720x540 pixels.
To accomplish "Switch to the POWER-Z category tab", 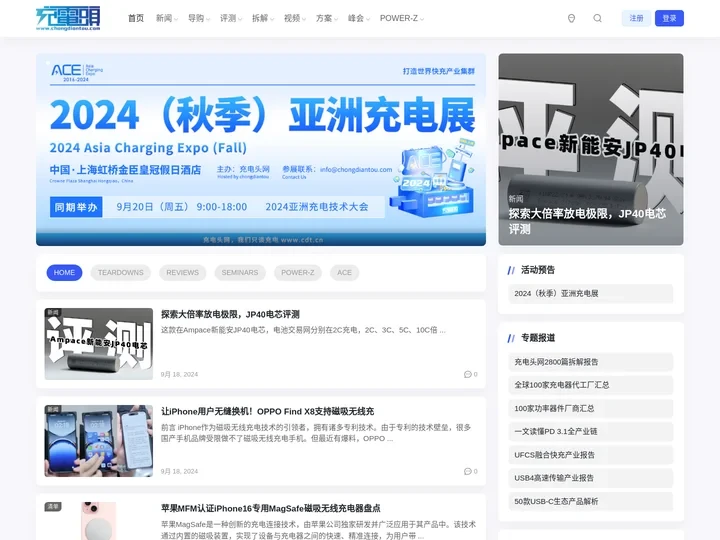I will click(298, 273).
